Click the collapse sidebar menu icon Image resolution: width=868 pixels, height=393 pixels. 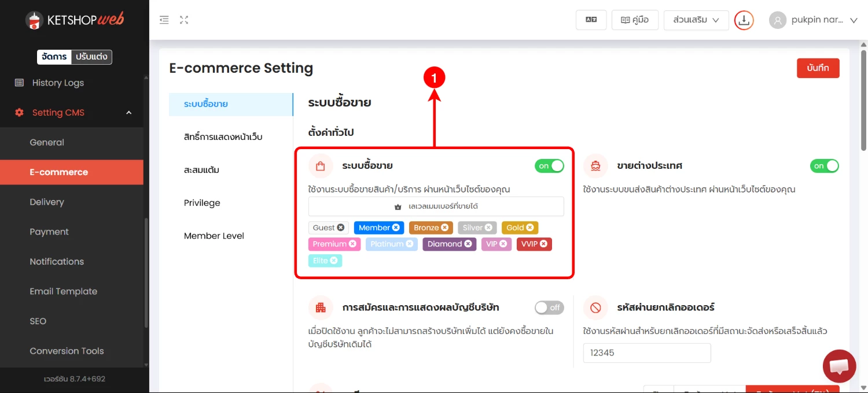[x=164, y=20]
